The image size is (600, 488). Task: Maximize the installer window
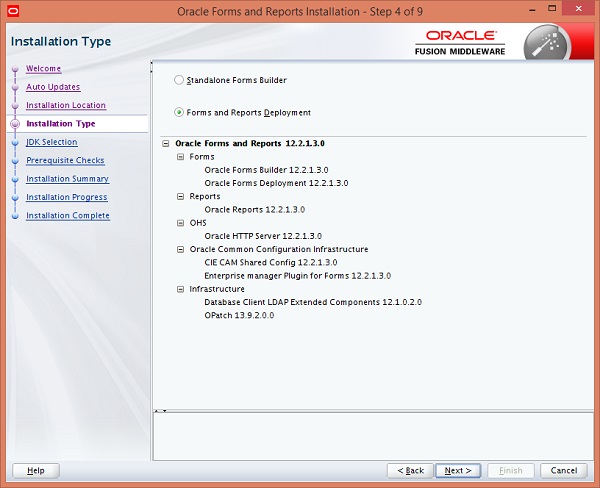[x=552, y=8]
